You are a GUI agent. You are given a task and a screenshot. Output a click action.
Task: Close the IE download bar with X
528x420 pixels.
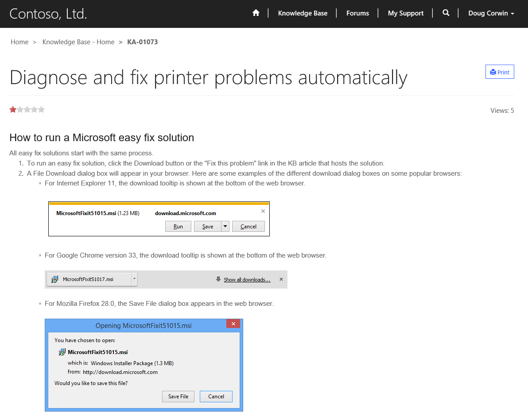pyautogui.click(x=263, y=211)
